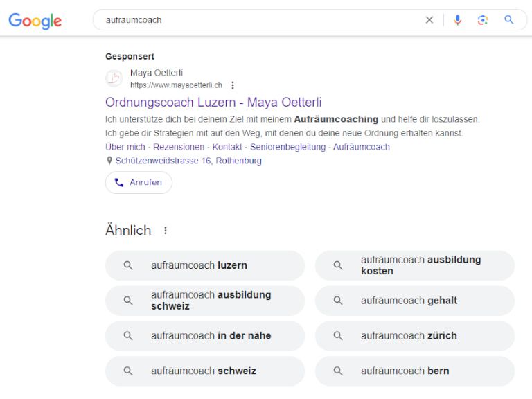The image size is (532, 399).
Task: Click the magnifier icon in the in der nähe chip
Action: pyautogui.click(x=128, y=336)
